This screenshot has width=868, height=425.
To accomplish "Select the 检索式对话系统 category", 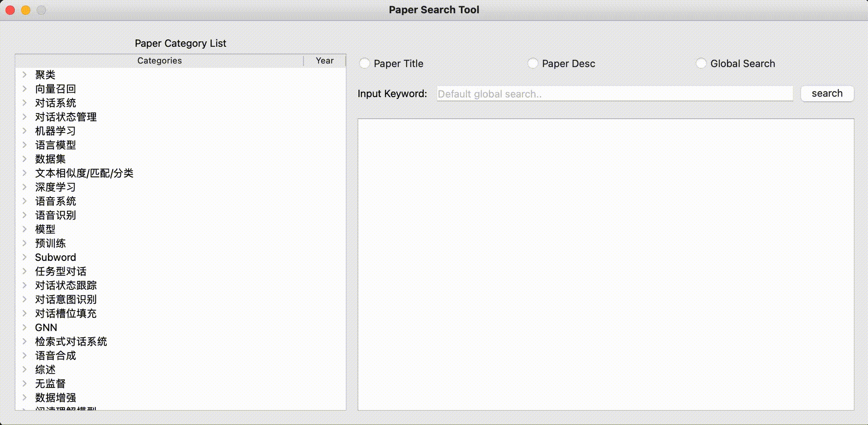I will 71,341.
